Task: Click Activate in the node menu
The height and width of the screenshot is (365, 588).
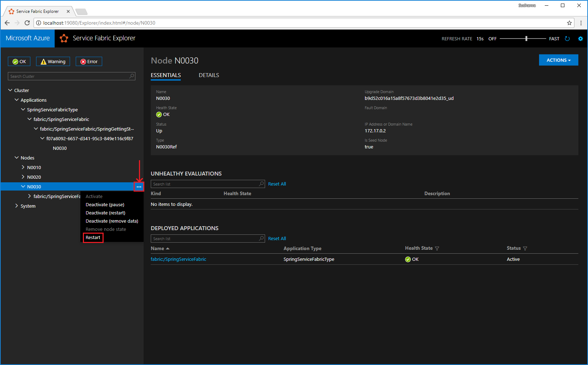Action: [94, 196]
